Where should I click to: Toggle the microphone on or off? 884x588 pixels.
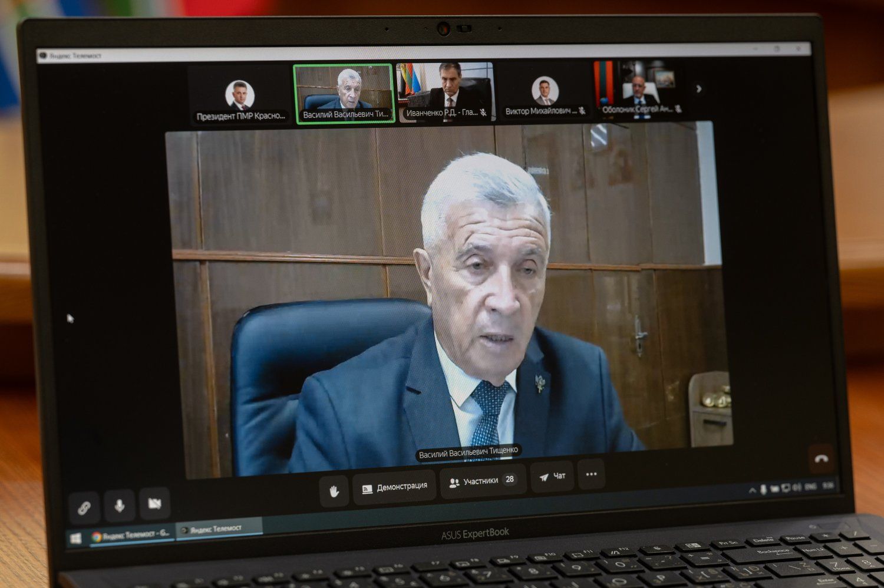coord(119,506)
